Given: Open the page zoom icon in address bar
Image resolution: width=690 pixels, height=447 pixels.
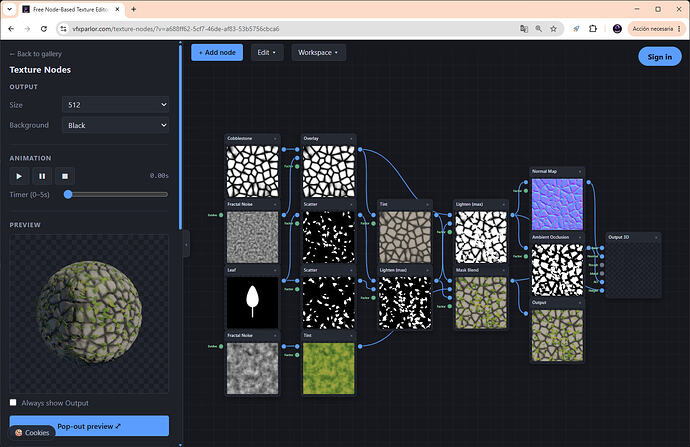Looking at the screenshot, I should (539, 29).
